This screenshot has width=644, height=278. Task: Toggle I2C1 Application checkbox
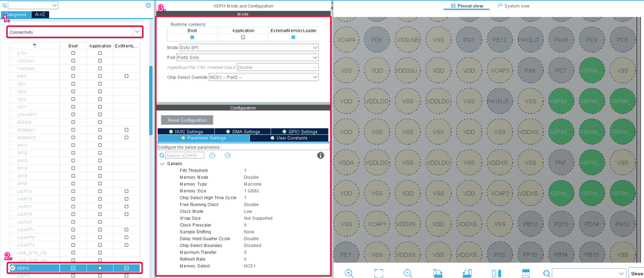click(100, 84)
